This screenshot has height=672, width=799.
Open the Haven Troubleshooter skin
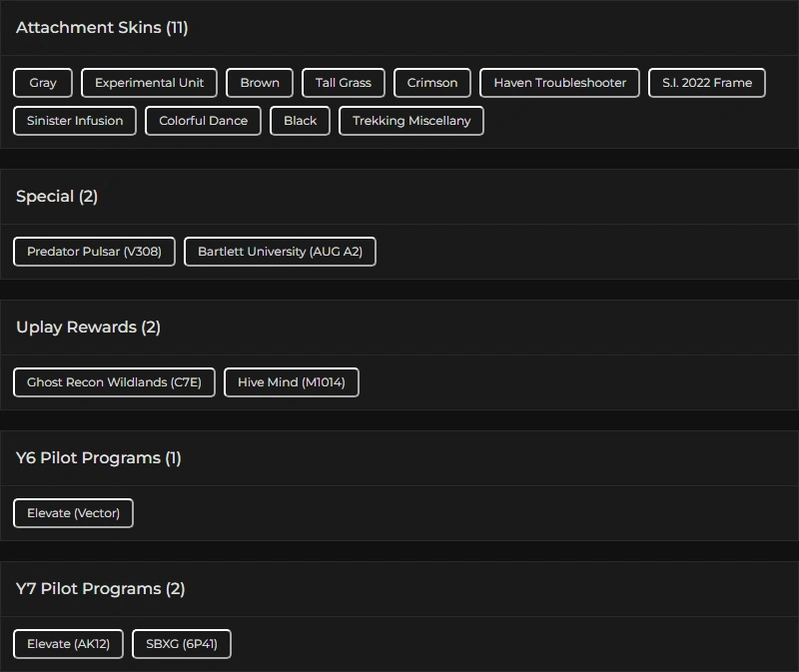pos(559,83)
